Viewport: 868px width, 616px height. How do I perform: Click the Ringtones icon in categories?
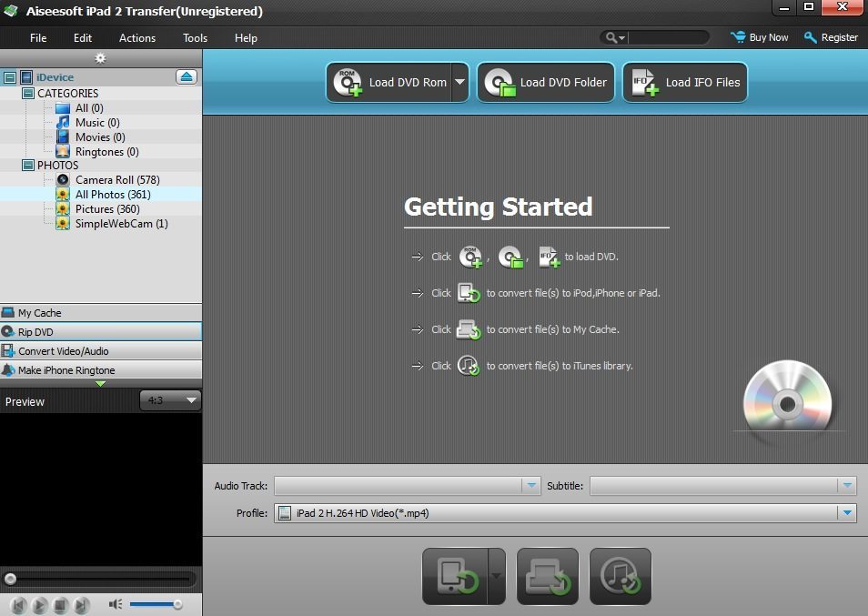tap(63, 151)
